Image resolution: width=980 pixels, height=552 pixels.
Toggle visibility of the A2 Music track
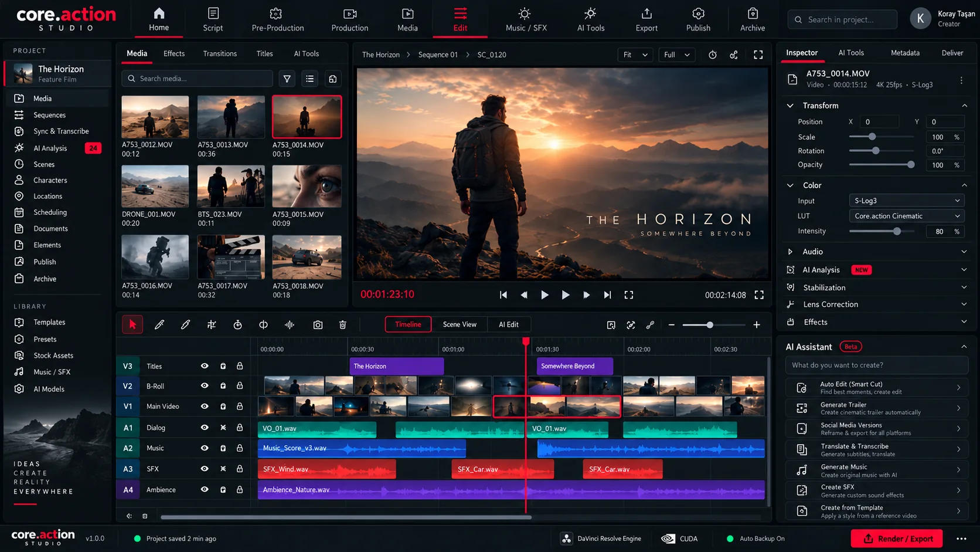coord(205,448)
